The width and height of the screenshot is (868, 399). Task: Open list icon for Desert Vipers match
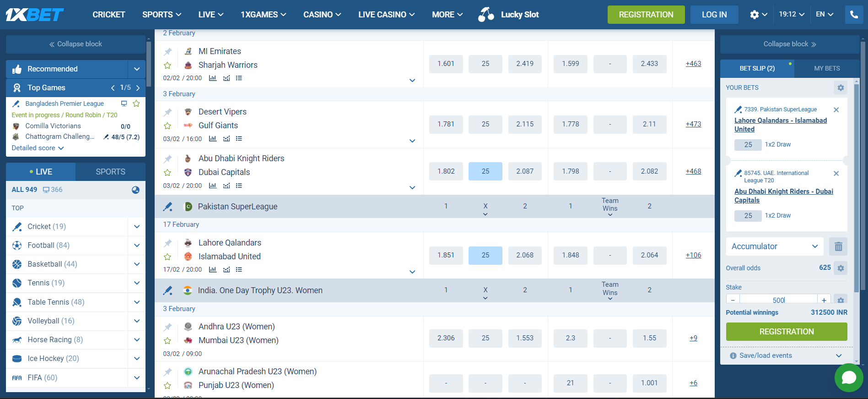point(239,138)
